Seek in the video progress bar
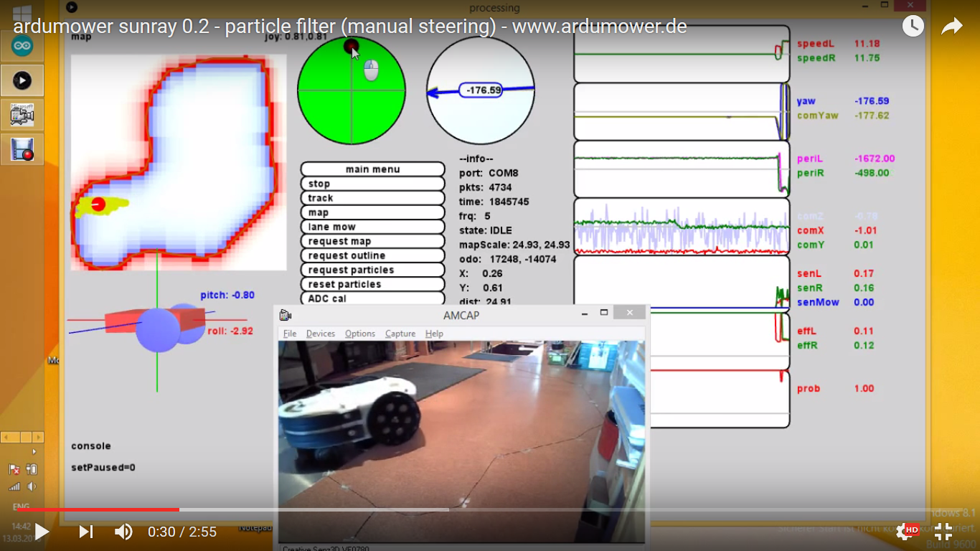This screenshot has width=980, height=551. point(490,510)
